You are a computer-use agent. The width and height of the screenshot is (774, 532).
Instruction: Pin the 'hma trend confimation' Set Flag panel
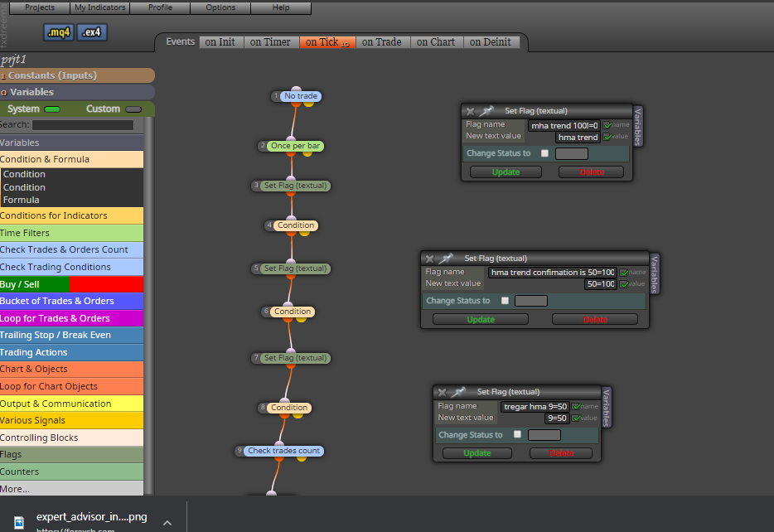click(446, 258)
